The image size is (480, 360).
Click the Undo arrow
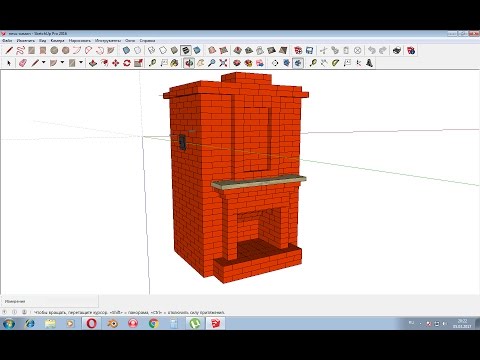click(372, 51)
